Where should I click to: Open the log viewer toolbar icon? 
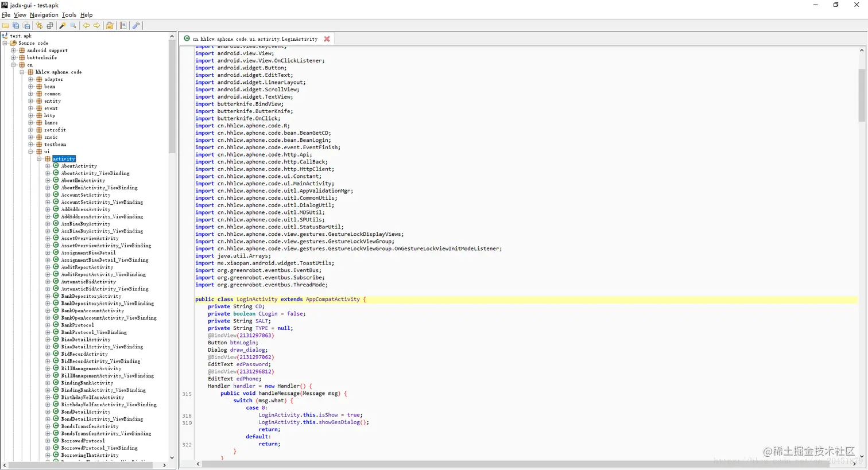click(123, 25)
